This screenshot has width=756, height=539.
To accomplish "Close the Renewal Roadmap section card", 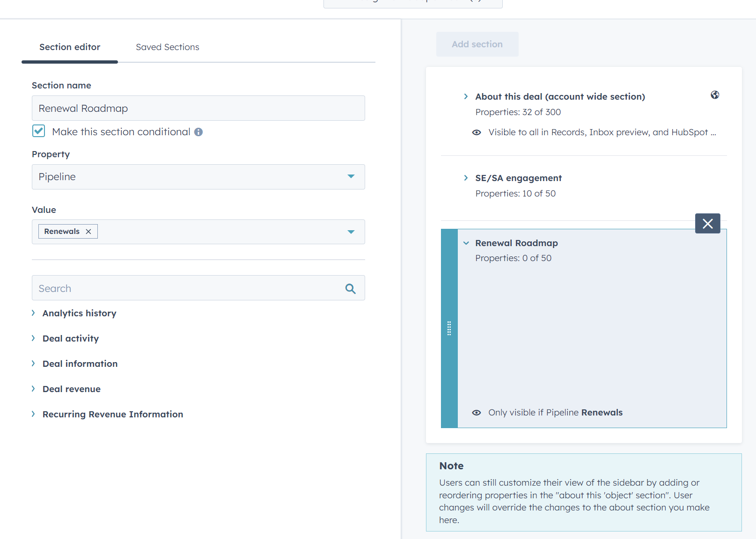I will [x=707, y=224].
